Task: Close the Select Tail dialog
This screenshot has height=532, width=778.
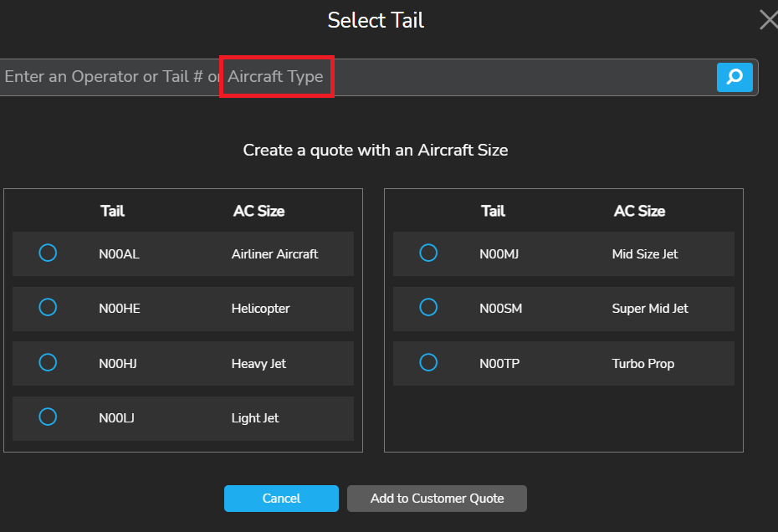Action: [x=767, y=20]
